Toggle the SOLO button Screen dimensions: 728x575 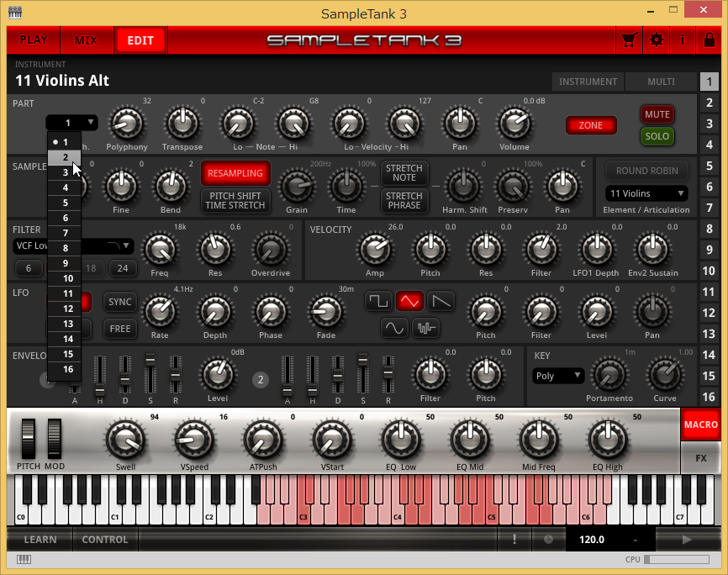[657, 136]
